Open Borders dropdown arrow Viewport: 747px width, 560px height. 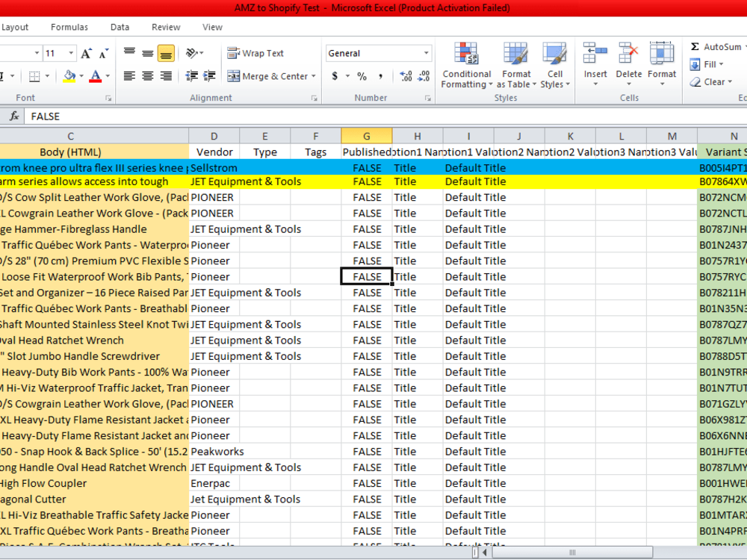(47, 76)
